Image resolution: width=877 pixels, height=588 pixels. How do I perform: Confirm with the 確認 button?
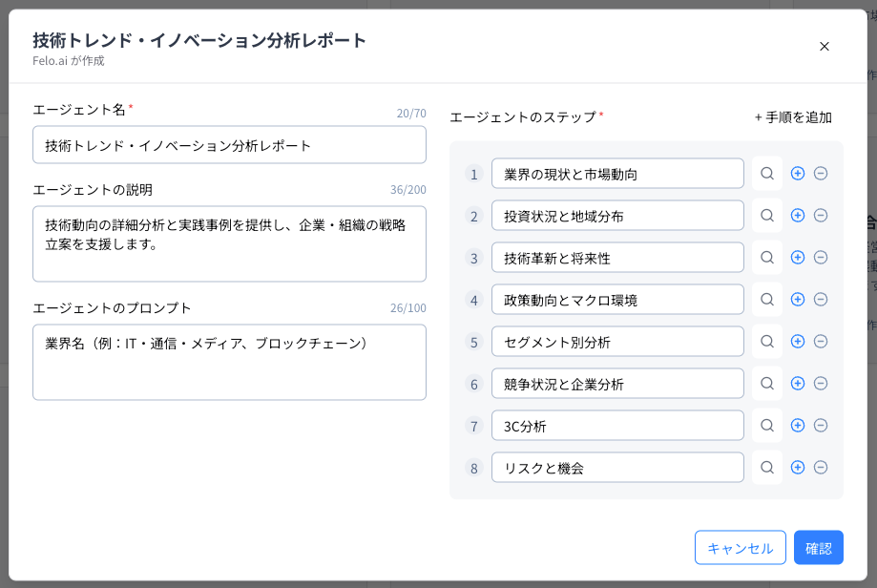(x=818, y=548)
